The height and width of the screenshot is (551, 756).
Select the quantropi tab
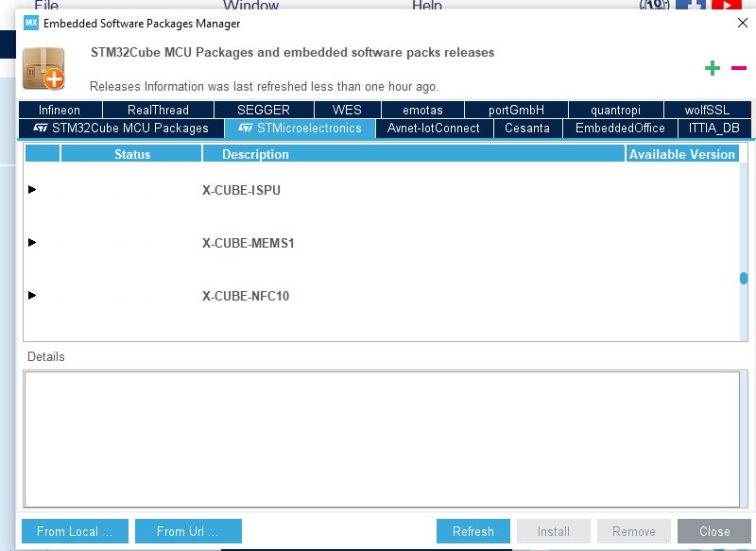click(x=616, y=110)
